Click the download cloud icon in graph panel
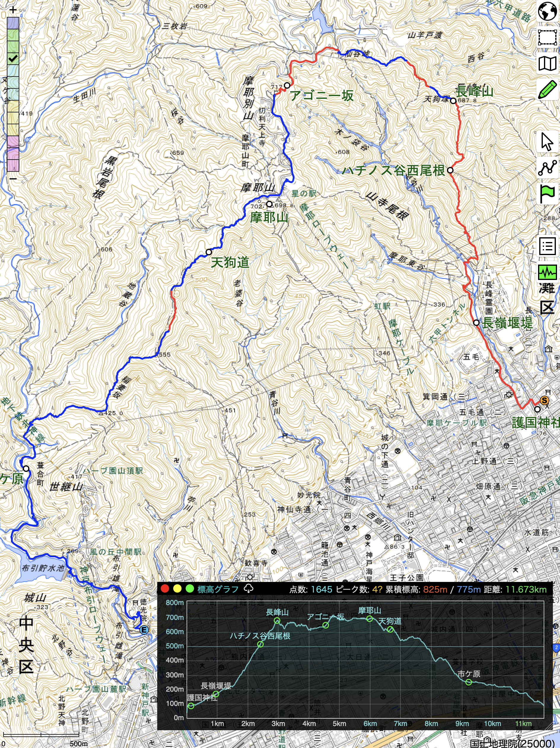Image resolution: width=560 pixels, height=748 pixels. point(249,589)
